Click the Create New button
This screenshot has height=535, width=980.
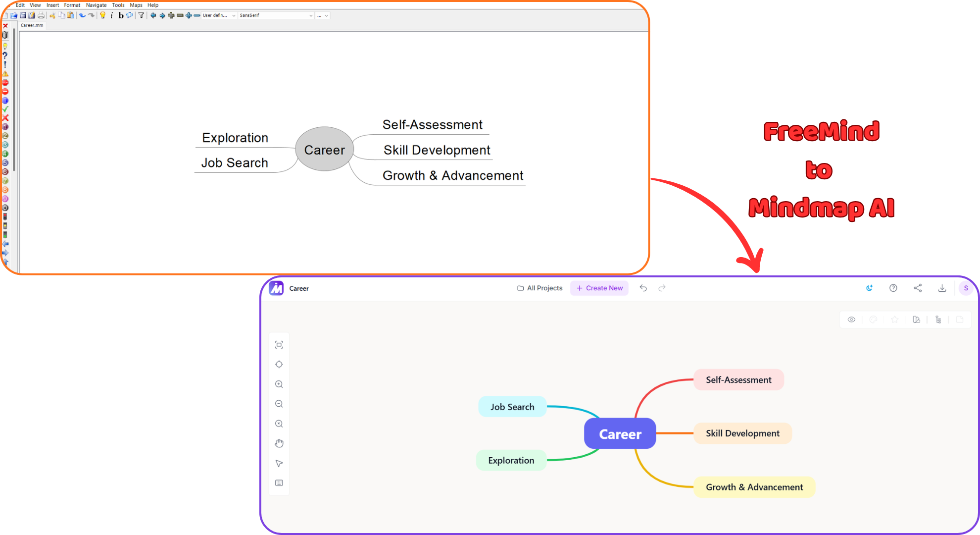(x=599, y=288)
